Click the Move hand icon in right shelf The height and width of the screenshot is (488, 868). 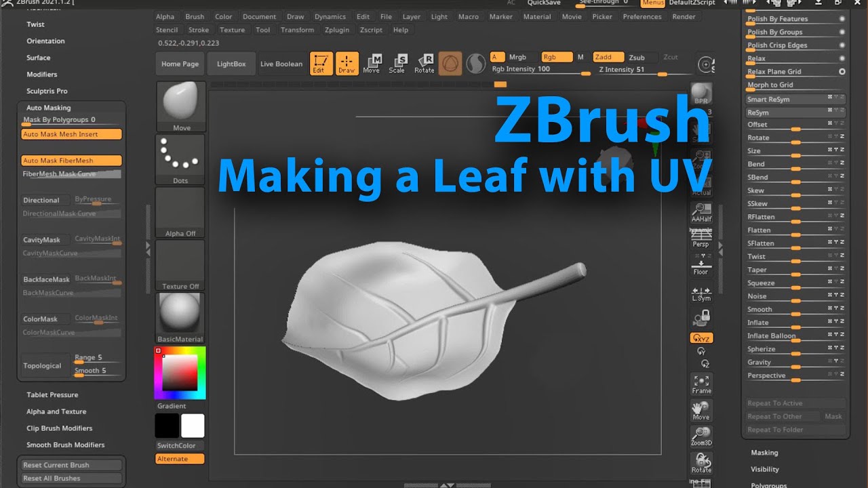701,411
